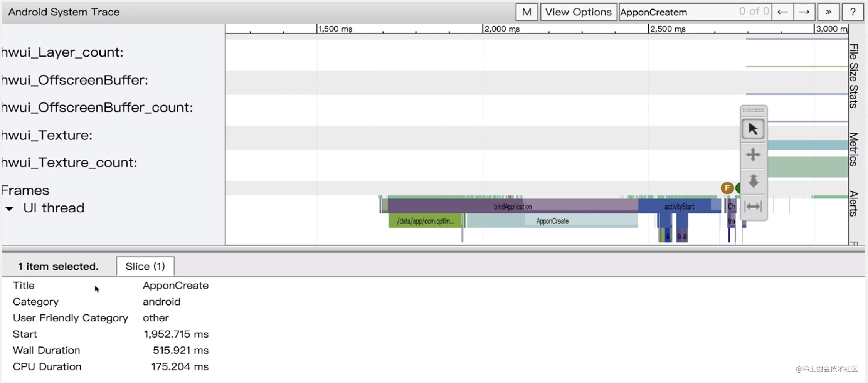This screenshot has height=383, width=868.
Task: Click the Start value 1,952.715 ms
Action: tap(176, 334)
